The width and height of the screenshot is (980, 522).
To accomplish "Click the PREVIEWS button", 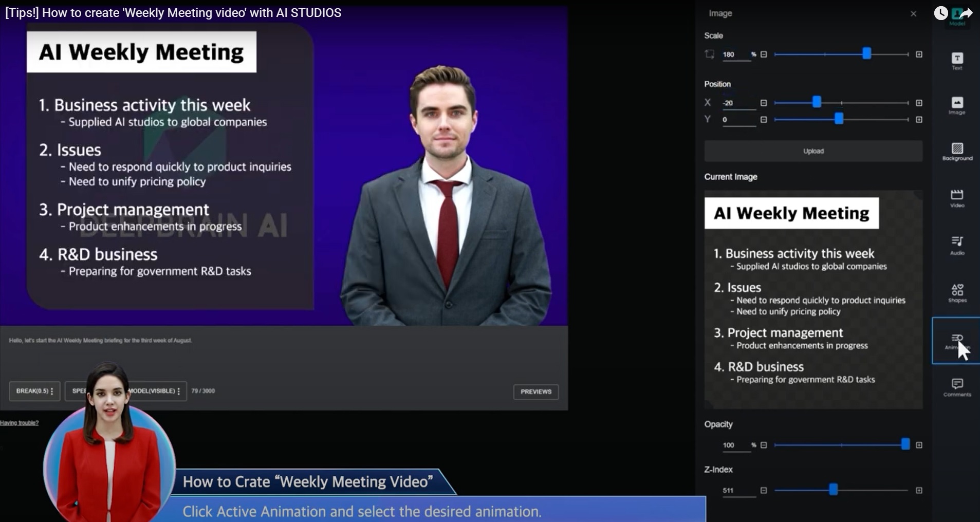I will (536, 391).
